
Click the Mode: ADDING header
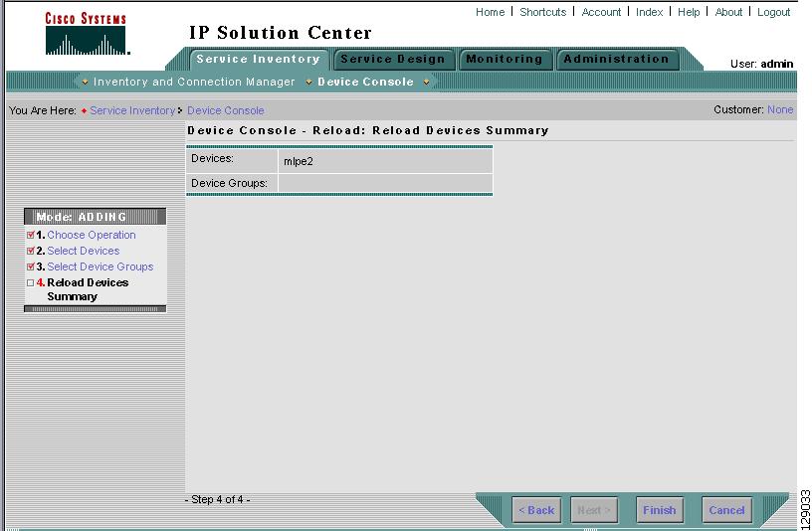click(x=96, y=217)
